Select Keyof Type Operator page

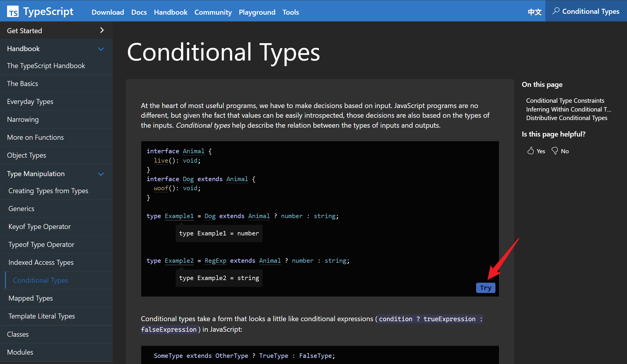(39, 227)
